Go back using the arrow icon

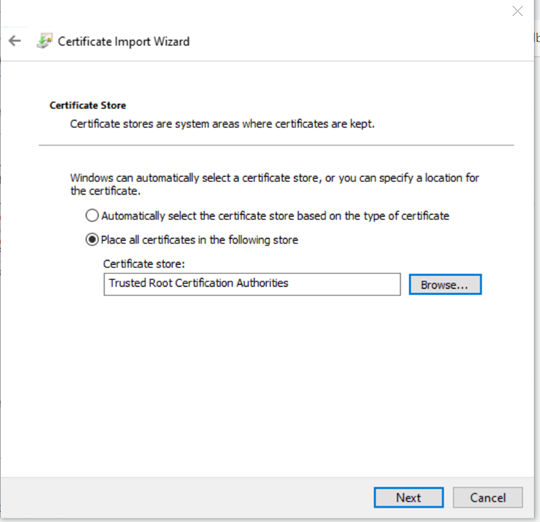15,41
